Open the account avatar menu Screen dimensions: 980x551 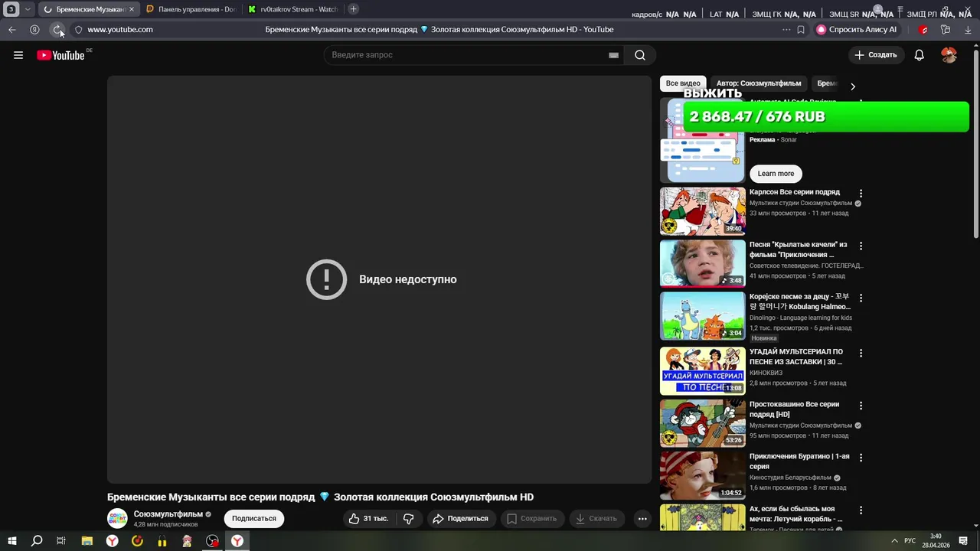pos(949,55)
